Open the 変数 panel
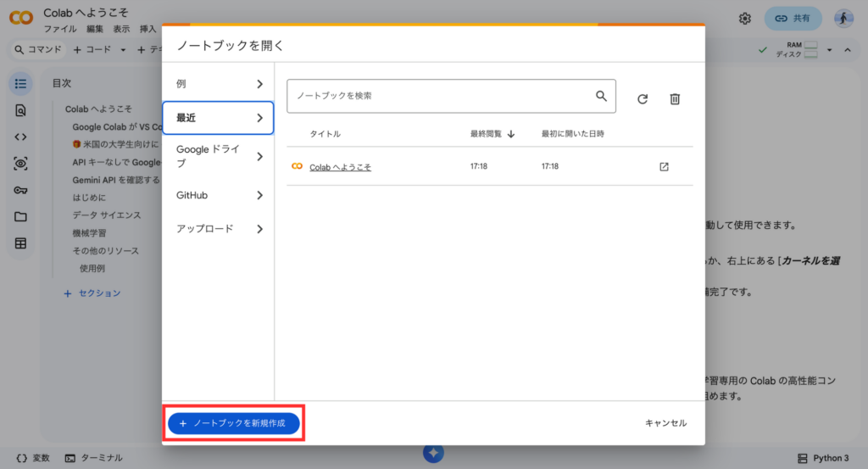 (x=33, y=459)
